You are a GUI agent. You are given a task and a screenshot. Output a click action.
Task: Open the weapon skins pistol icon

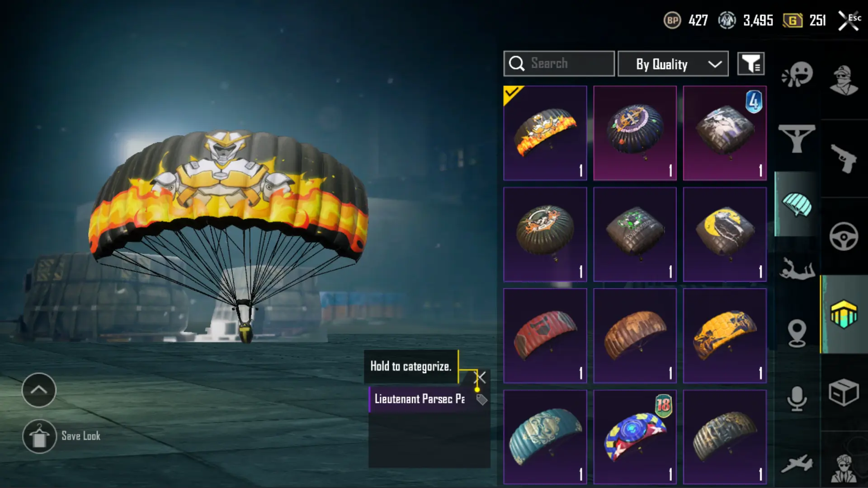click(844, 158)
